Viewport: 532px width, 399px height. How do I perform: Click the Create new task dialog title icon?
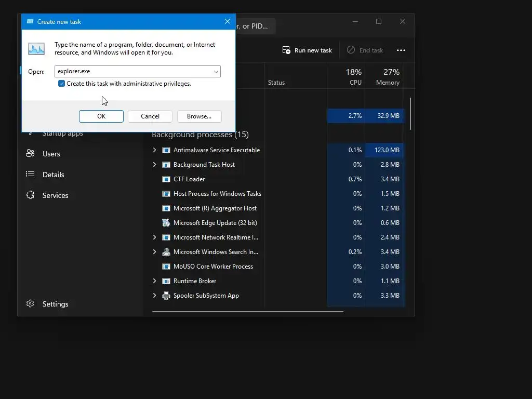30,21
